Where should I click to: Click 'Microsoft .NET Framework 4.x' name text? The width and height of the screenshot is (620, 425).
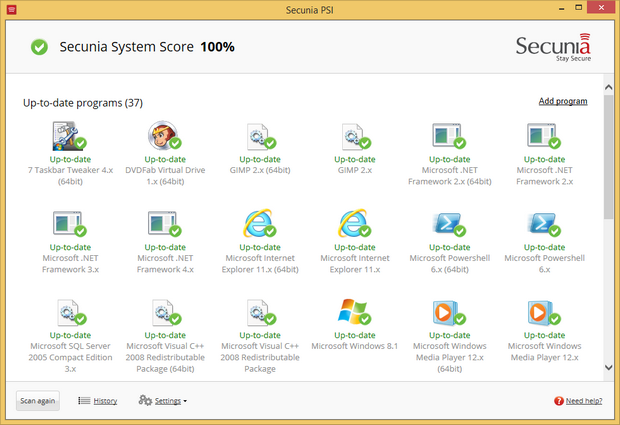(165, 263)
